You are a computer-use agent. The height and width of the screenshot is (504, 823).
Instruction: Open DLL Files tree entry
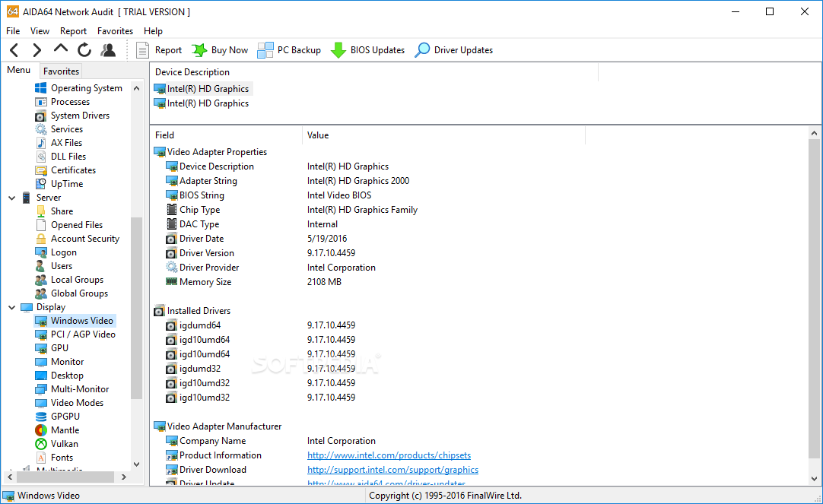(x=60, y=157)
